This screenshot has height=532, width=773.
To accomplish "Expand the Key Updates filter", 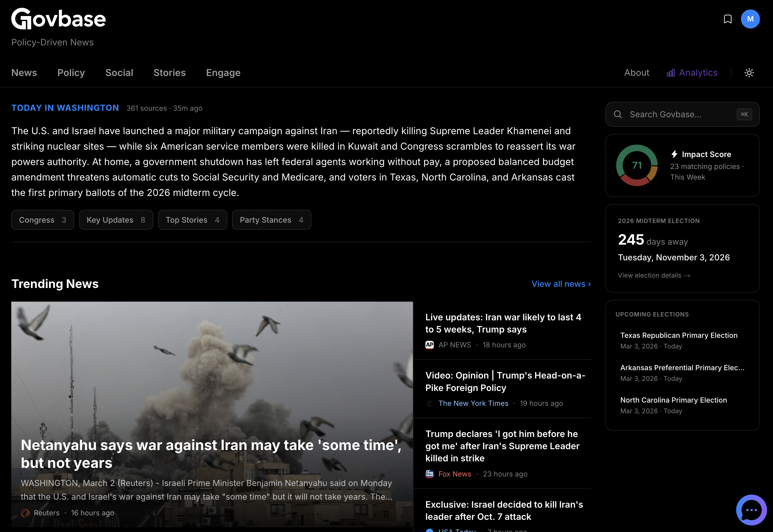I will pyautogui.click(x=116, y=220).
